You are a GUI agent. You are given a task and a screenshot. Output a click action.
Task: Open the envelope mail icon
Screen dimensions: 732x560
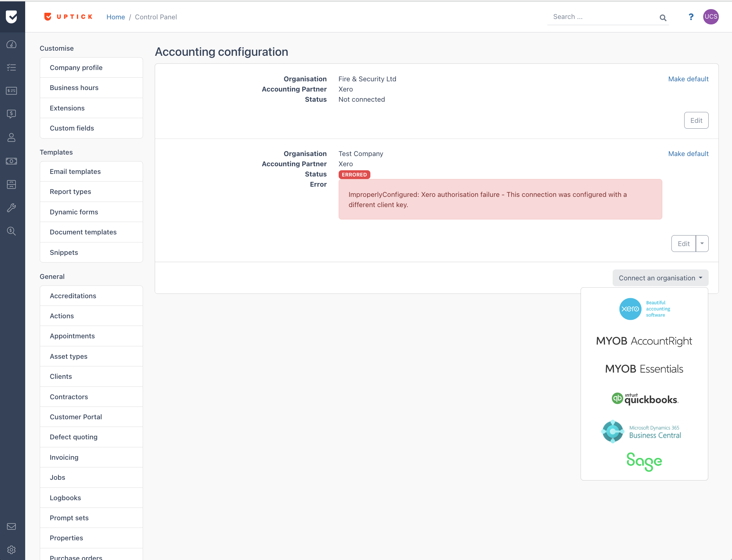12,526
